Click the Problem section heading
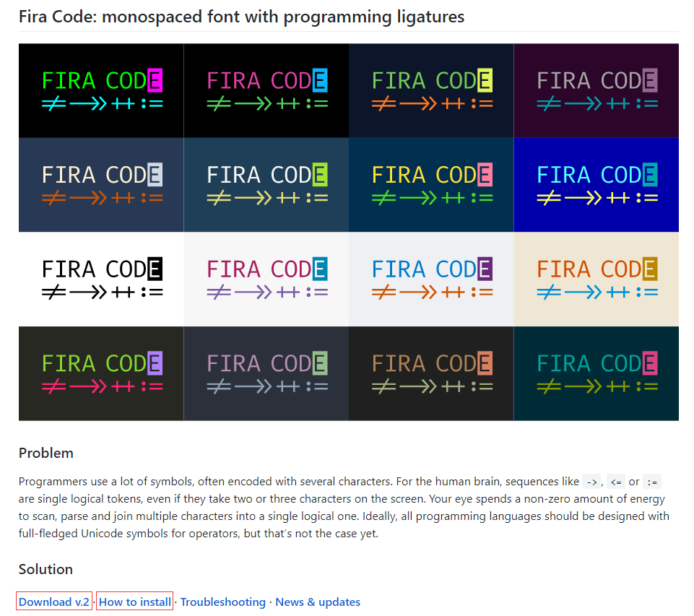The width and height of the screenshot is (694, 616). click(x=45, y=453)
